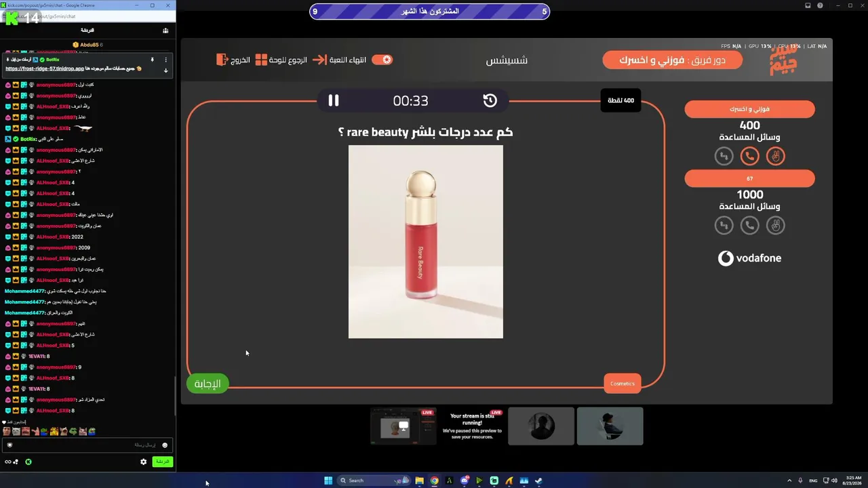
Task: Click the microphone icon in system tray
Action: tap(800, 481)
